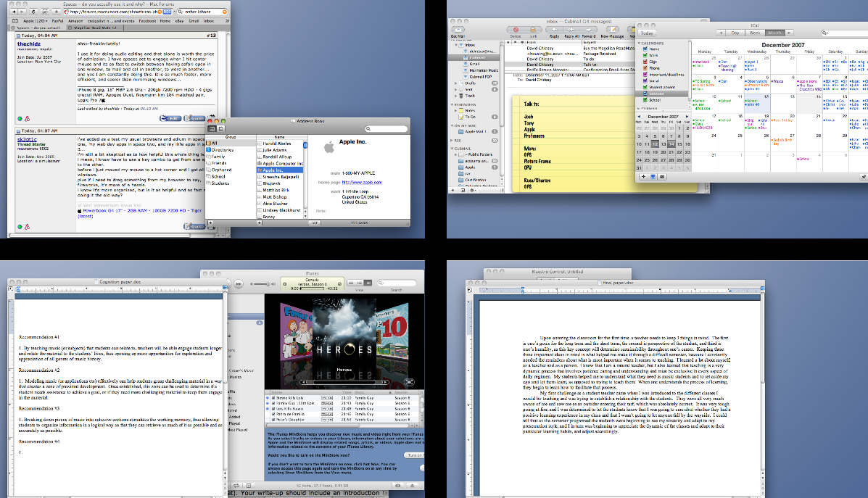868x498 pixels.
Task: Click the Cover Flow scroll bar in iTunes
Action: (x=344, y=382)
